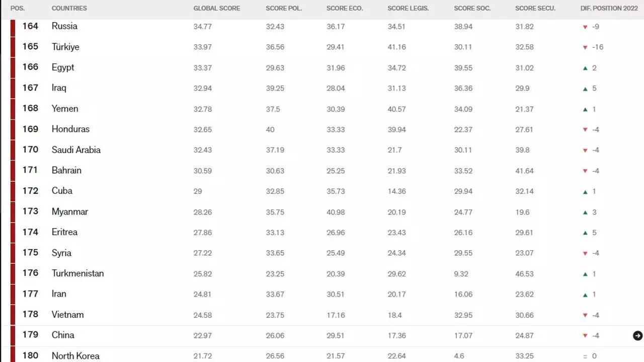Click red down arrow in Vietnam row
The height and width of the screenshot is (362, 644).
585,315
